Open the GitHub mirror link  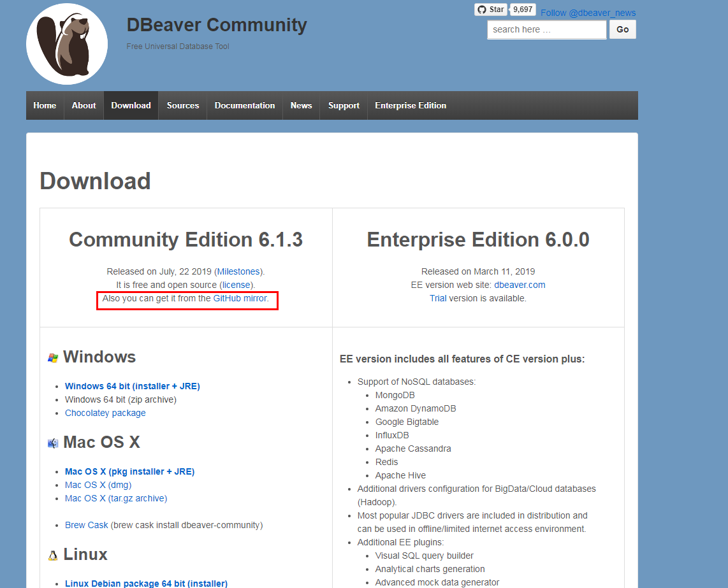[240, 298]
